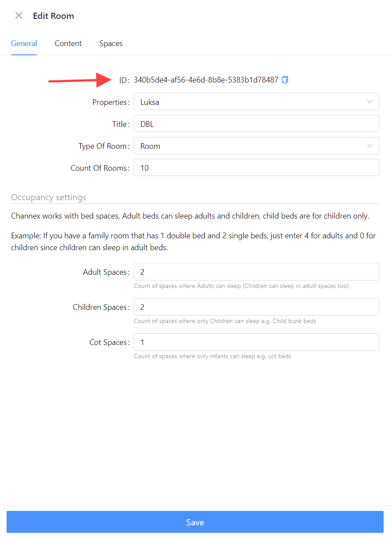Image resolution: width=392 pixels, height=539 pixels.
Task: Focus the Count Of Rooms input
Action: (256, 168)
